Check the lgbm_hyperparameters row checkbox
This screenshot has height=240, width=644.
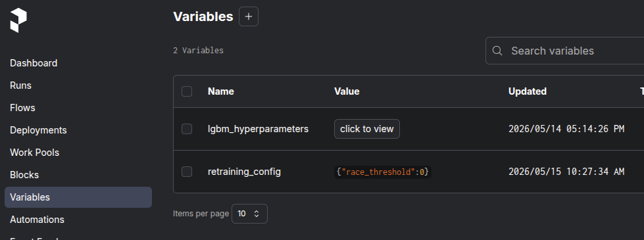coord(187,129)
